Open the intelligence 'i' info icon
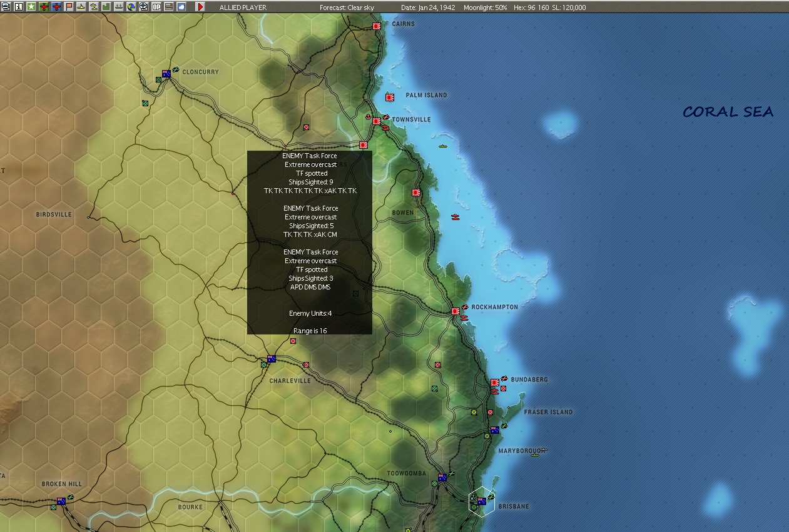 (18, 7)
